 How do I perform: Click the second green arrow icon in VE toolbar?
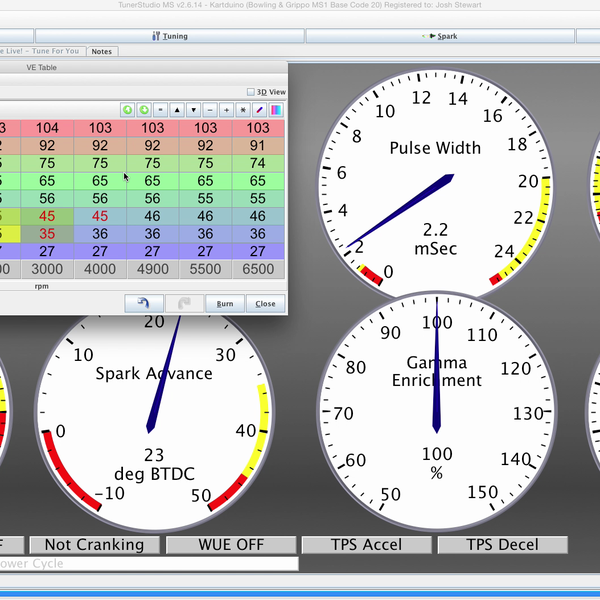(144, 109)
